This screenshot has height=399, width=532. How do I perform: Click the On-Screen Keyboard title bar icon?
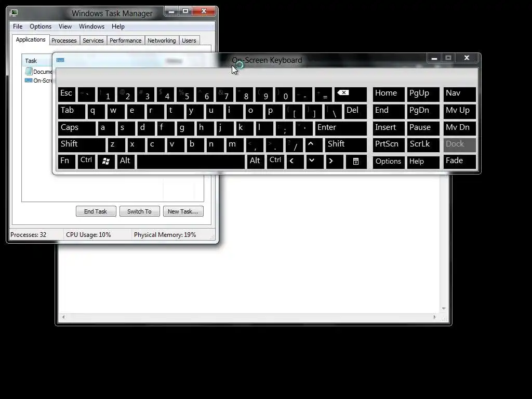[60, 60]
